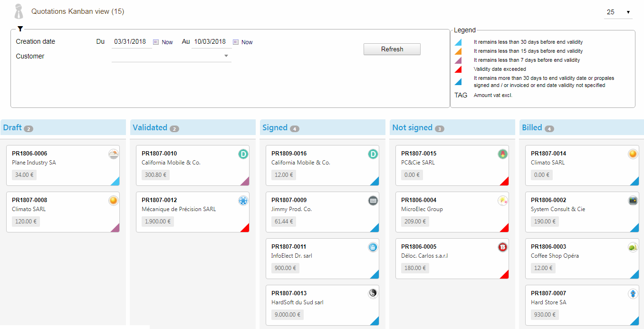Click the Plane Industry SA logo icon
The height and width of the screenshot is (329, 644).
point(114,154)
